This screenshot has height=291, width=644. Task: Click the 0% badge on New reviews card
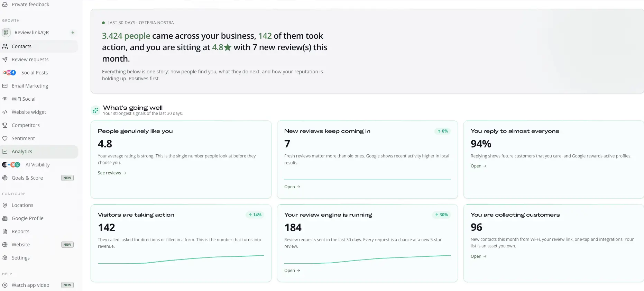[x=443, y=131]
